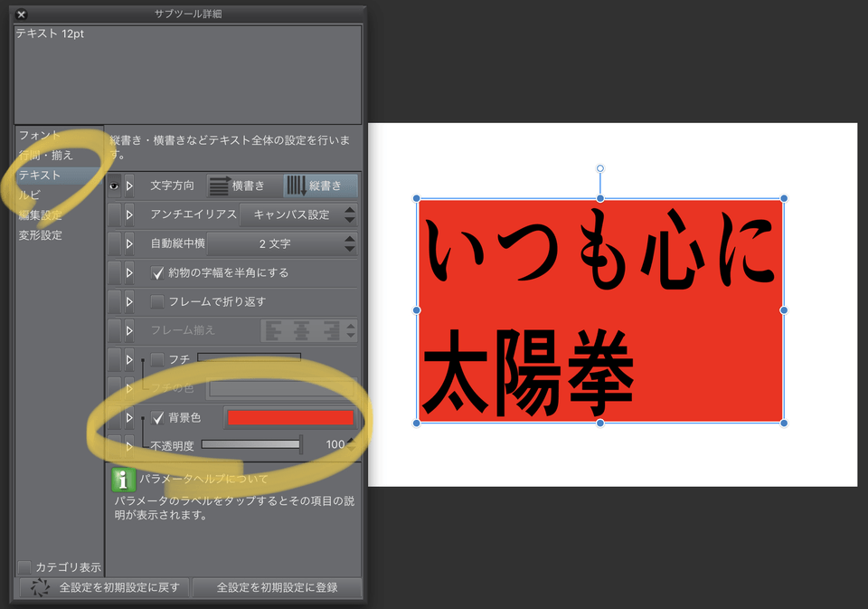Click the top-left text frame handle

[x=416, y=198]
